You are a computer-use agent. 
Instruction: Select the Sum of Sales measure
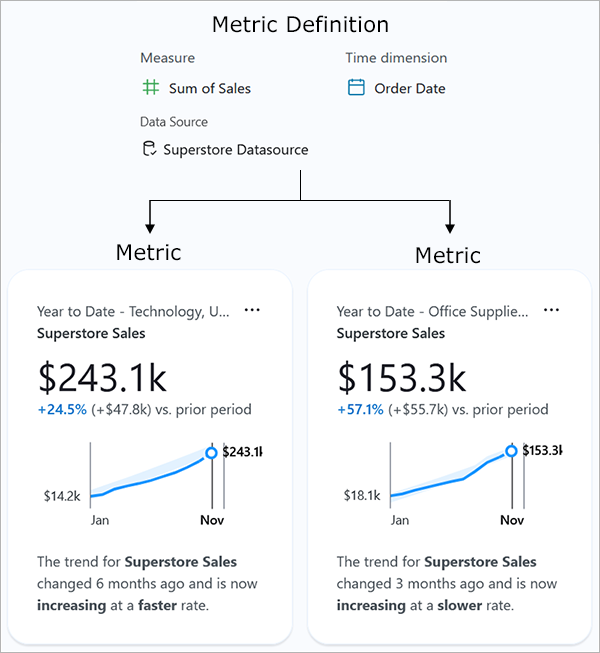click(209, 88)
